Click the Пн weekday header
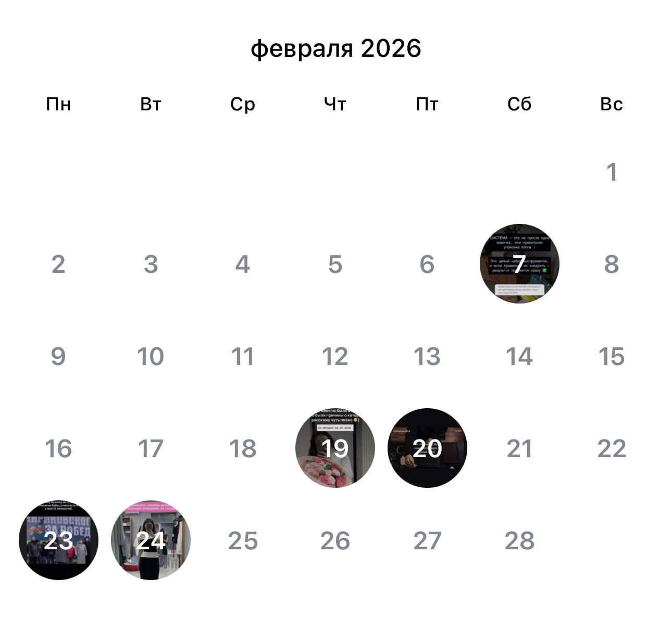This screenshot has width=672, height=617. click(x=59, y=104)
